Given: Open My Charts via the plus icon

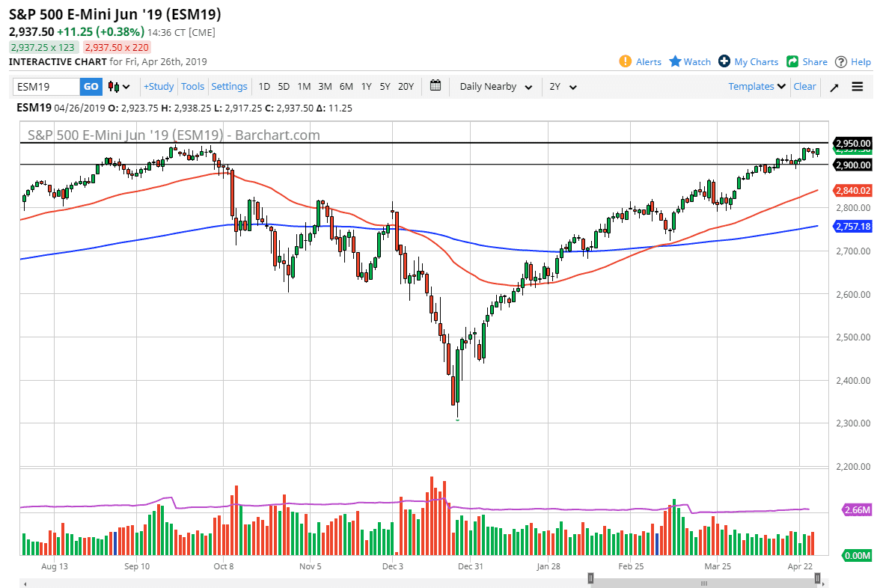Looking at the screenshot, I should coord(723,61).
